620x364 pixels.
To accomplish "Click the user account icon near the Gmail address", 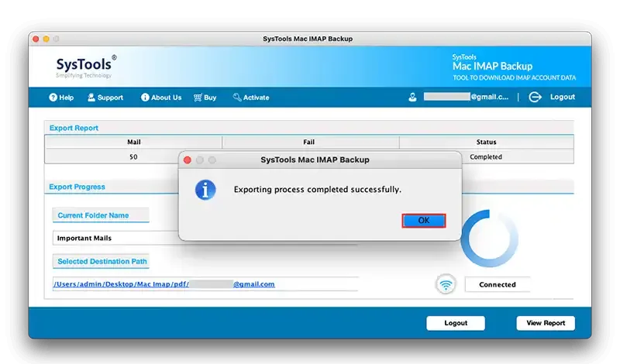I will tap(412, 98).
